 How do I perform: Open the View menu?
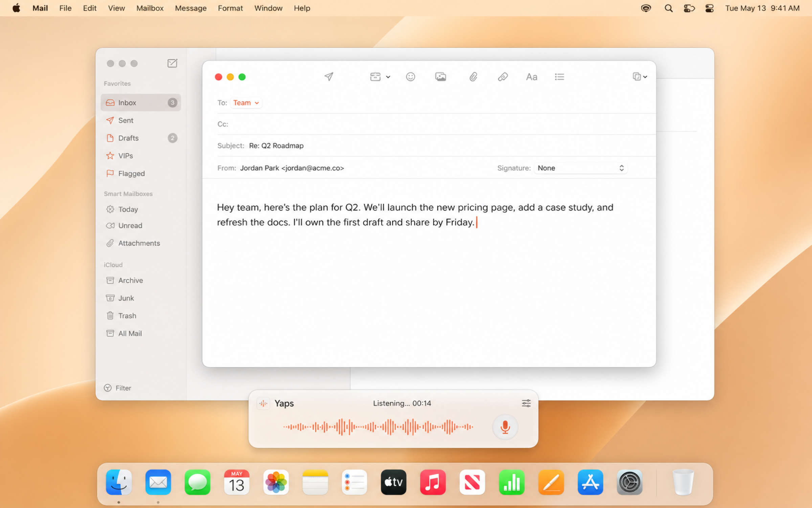pyautogui.click(x=116, y=8)
